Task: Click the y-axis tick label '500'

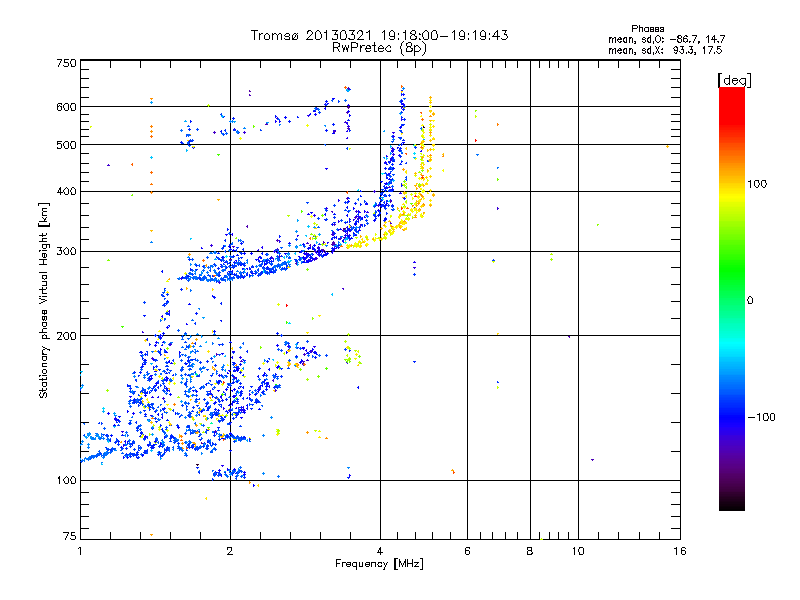Action: click(67, 145)
